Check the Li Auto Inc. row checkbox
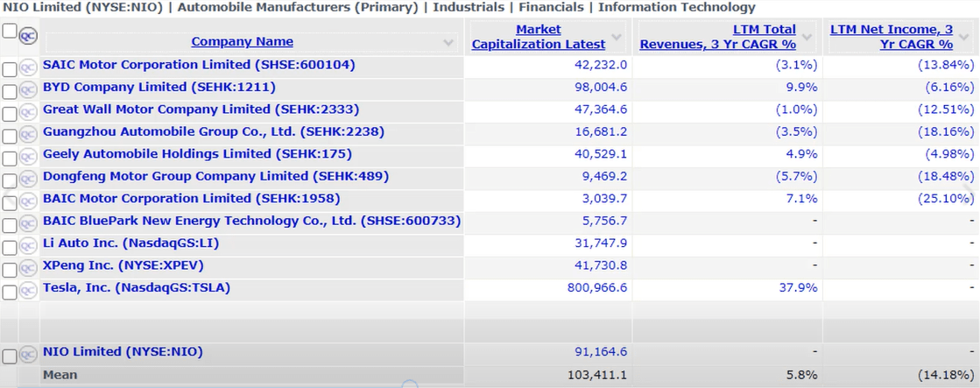Screen dimensions: 980x388 [x=10, y=248]
